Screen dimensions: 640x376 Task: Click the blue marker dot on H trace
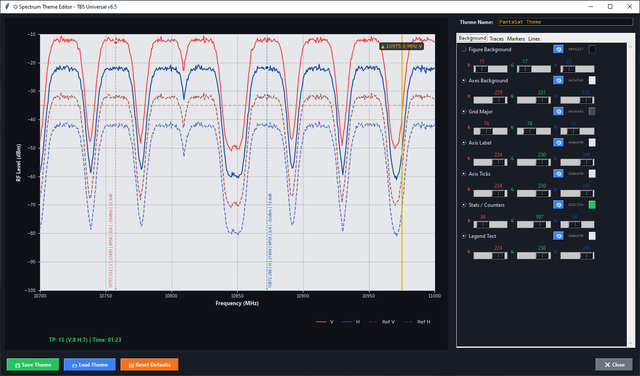click(267, 68)
